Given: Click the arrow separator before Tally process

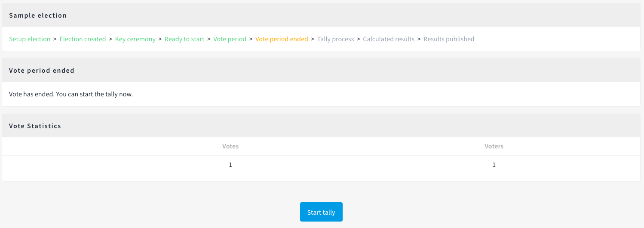Looking at the screenshot, I should click(313, 39).
